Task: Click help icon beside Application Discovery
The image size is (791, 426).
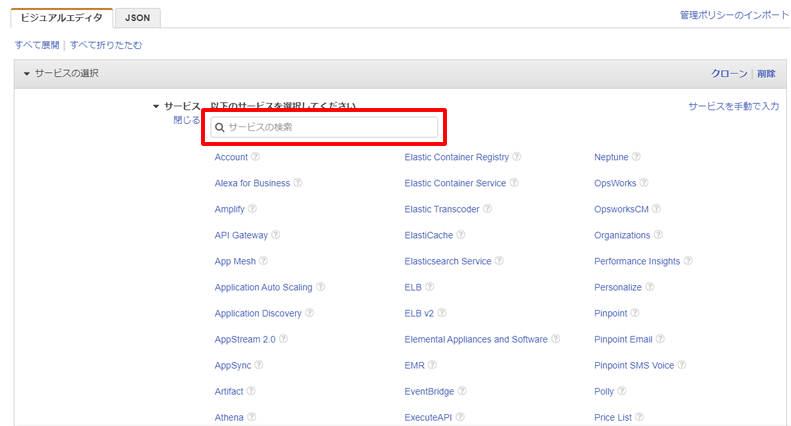Action: (310, 313)
